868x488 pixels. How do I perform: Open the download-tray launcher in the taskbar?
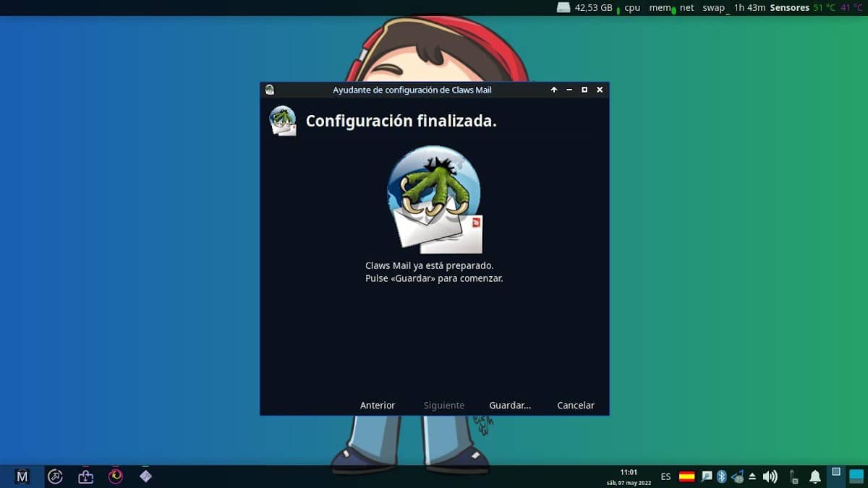tap(86, 476)
